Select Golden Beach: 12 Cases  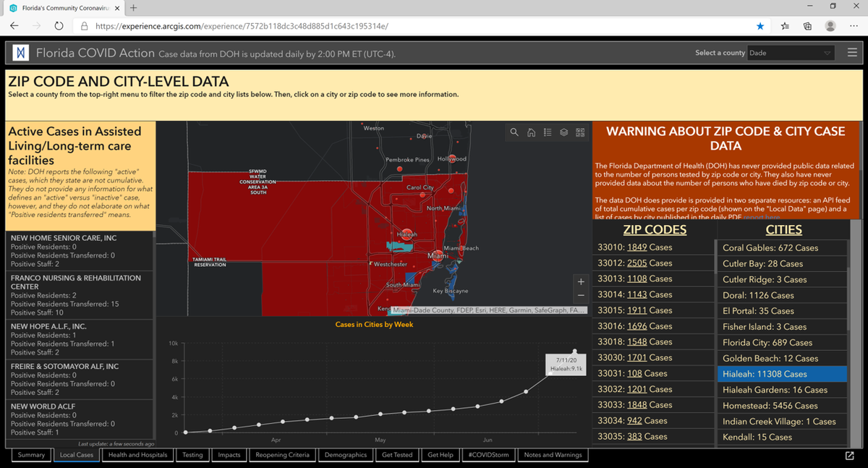click(783, 358)
